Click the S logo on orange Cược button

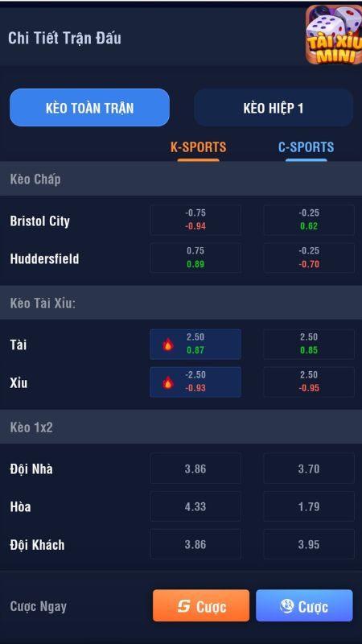(184, 606)
